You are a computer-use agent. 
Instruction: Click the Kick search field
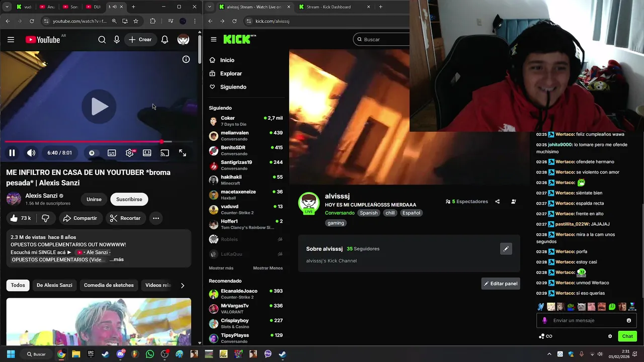(381, 39)
